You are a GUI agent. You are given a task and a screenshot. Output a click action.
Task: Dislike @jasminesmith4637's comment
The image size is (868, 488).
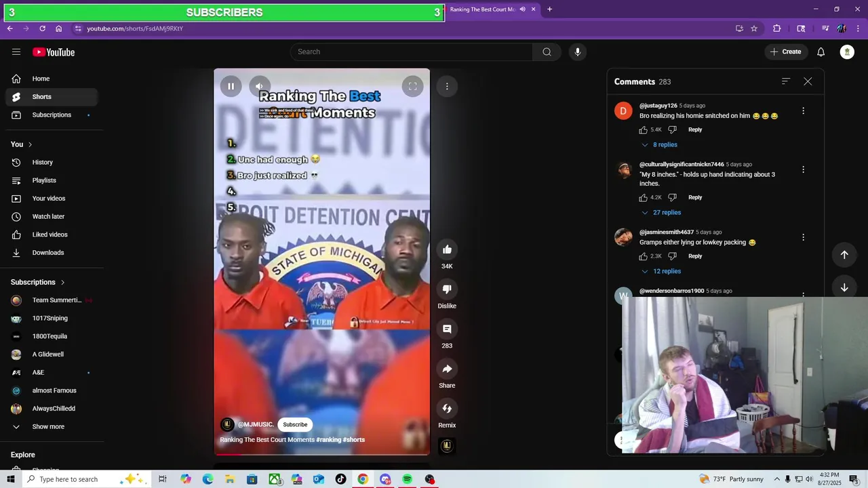coord(672,256)
